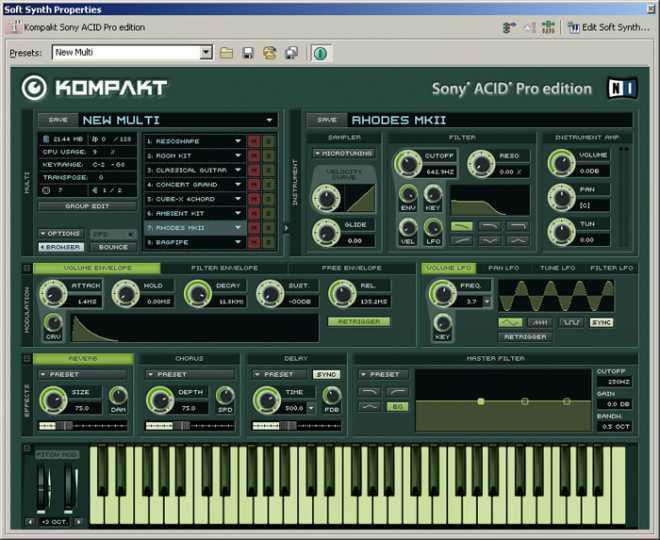This screenshot has height=540, width=660.
Task: Click Save button next to New Multi
Action: pos(58,120)
